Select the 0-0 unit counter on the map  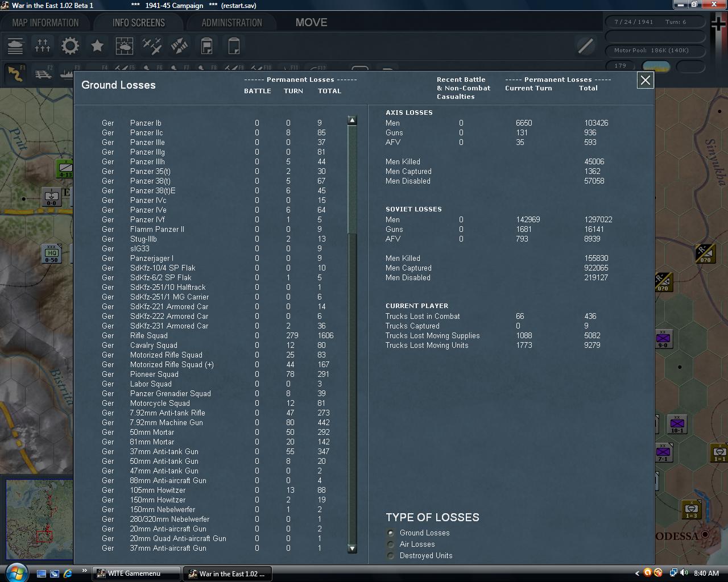[52, 197]
